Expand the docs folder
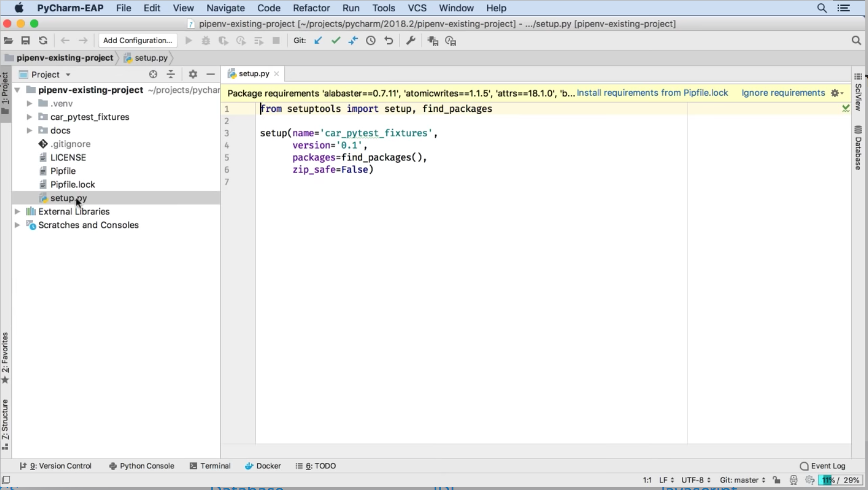868x490 pixels. [29, 131]
